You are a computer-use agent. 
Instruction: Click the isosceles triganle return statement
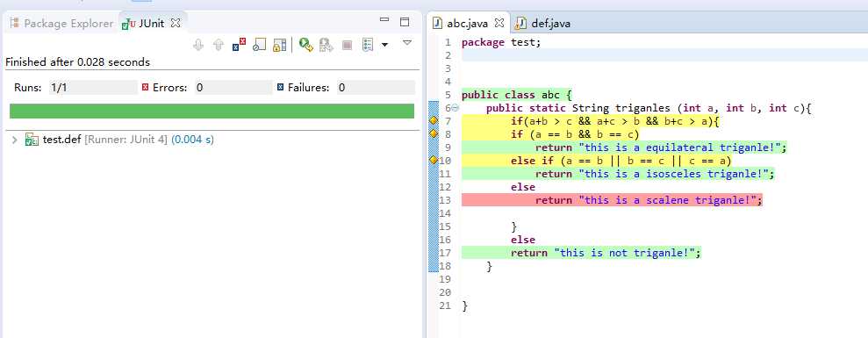[655, 175]
